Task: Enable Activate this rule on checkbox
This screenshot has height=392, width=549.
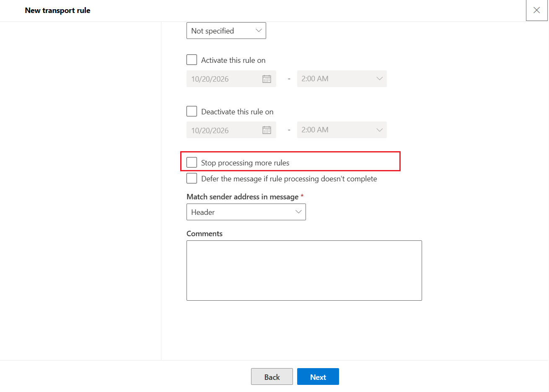Action: 192,60
